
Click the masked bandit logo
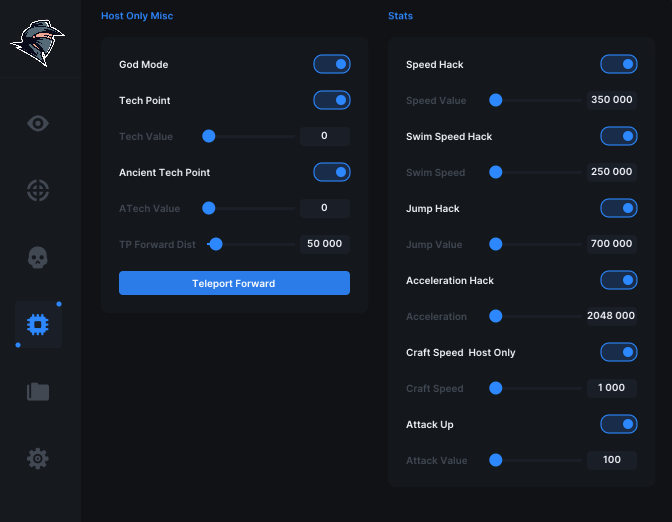37,42
